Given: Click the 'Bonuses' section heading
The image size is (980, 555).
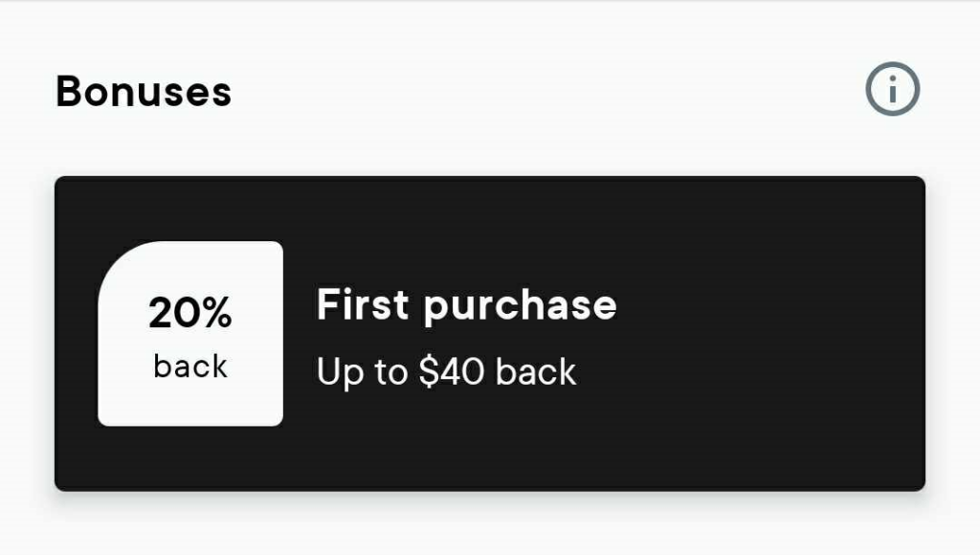Looking at the screenshot, I should pyautogui.click(x=144, y=91).
